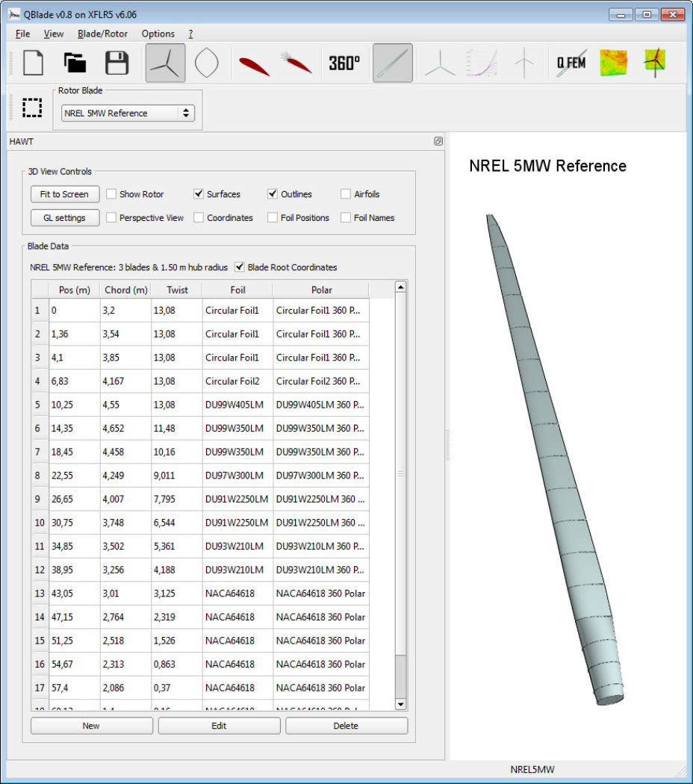Click blade table scrollbar down arrow
Image resolution: width=693 pixels, height=784 pixels.
[x=400, y=704]
